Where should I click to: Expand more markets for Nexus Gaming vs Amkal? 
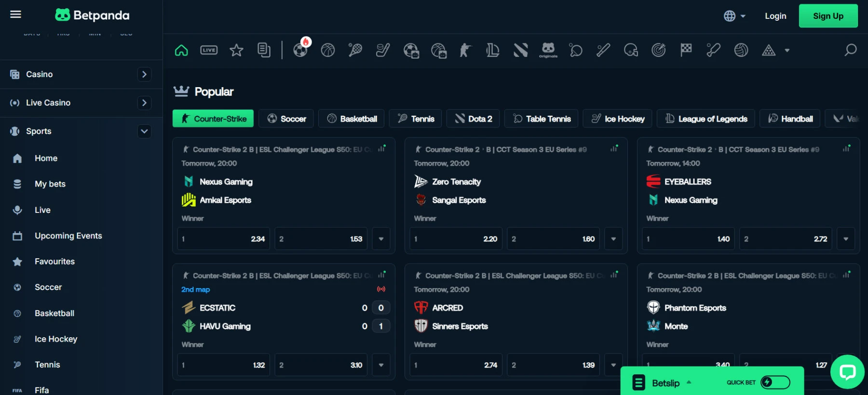pos(381,239)
